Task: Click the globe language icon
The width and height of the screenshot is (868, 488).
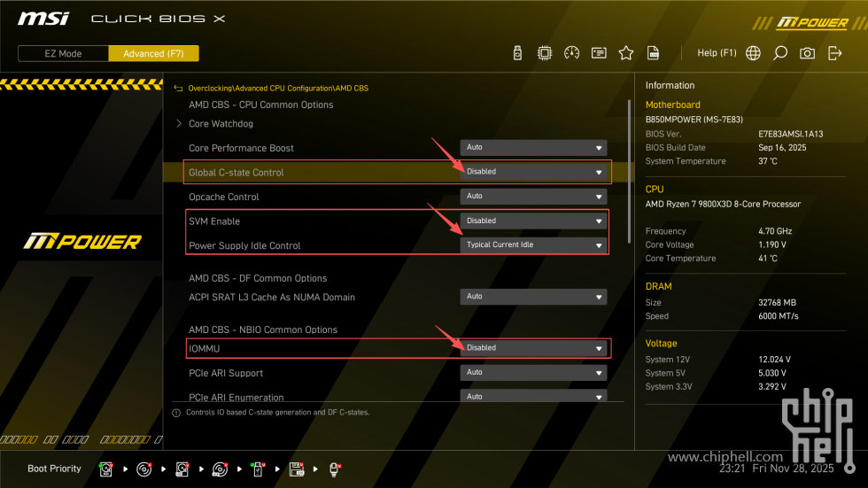Action: (x=753, y=53)
